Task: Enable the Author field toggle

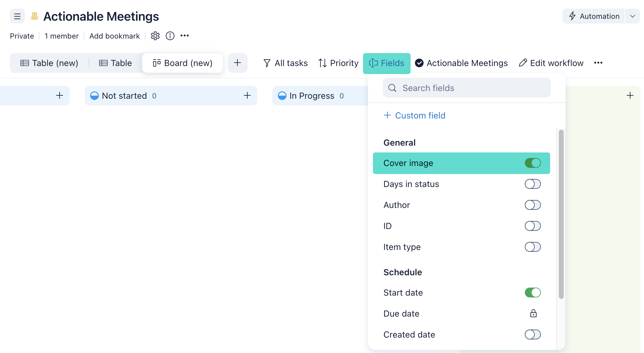Action: pyautogui.click(x=533, y=205)
